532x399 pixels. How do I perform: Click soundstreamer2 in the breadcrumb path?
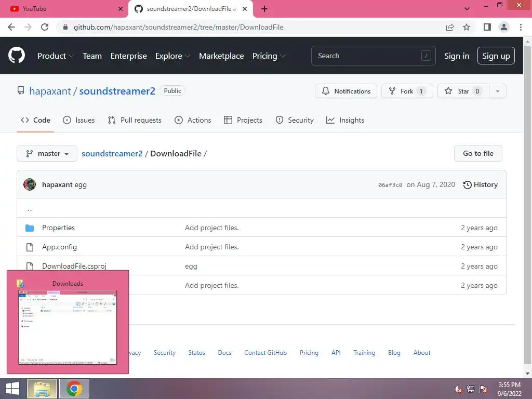112,153
